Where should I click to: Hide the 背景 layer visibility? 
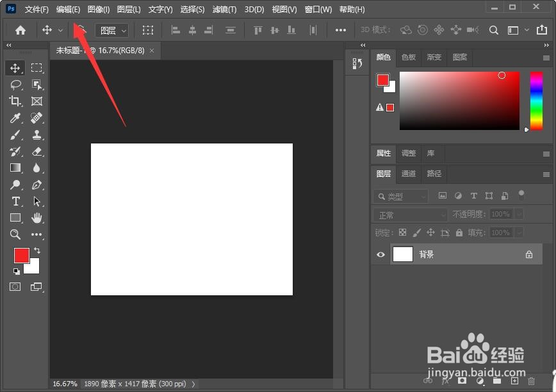[380, 254]
